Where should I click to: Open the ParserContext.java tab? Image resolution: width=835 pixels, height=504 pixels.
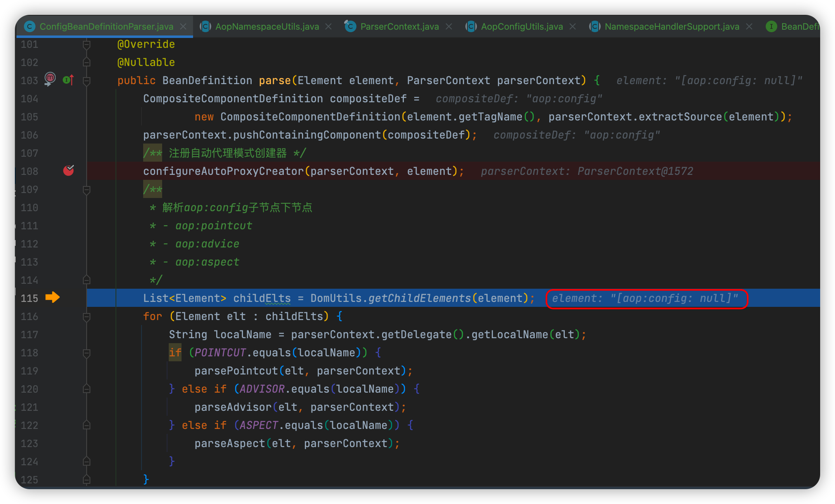click(x=399, y=27)
